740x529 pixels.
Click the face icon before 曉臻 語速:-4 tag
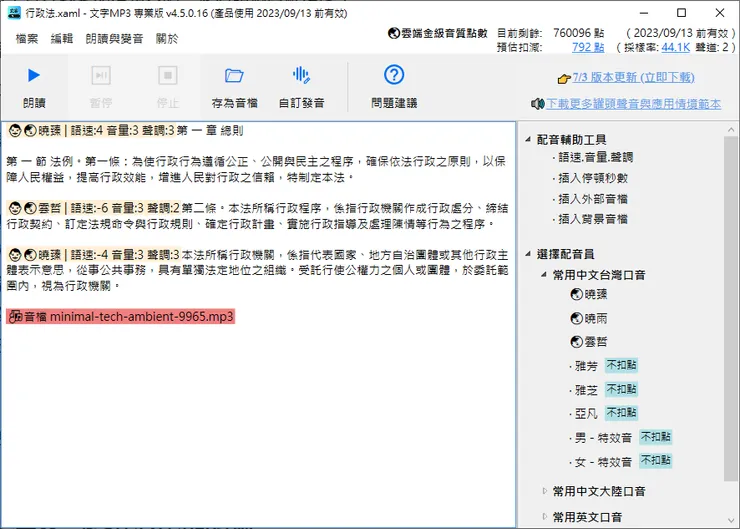coord(15,255)
